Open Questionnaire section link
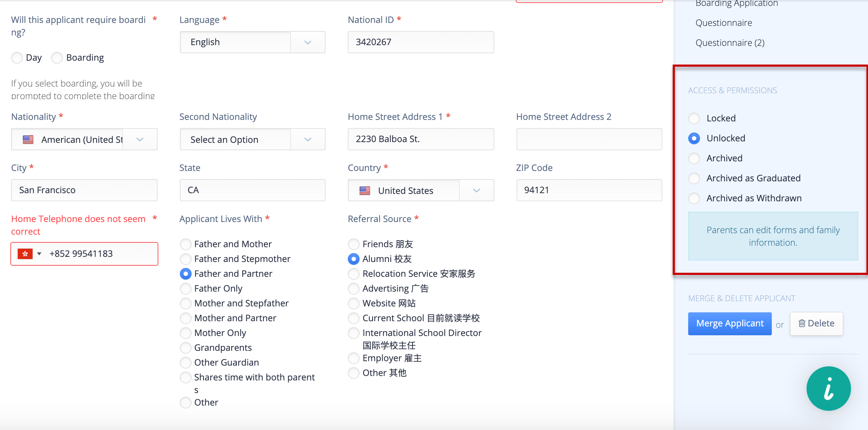Image resolution: width=868 pixels, height=430 pixels. [x=724, y=23]
